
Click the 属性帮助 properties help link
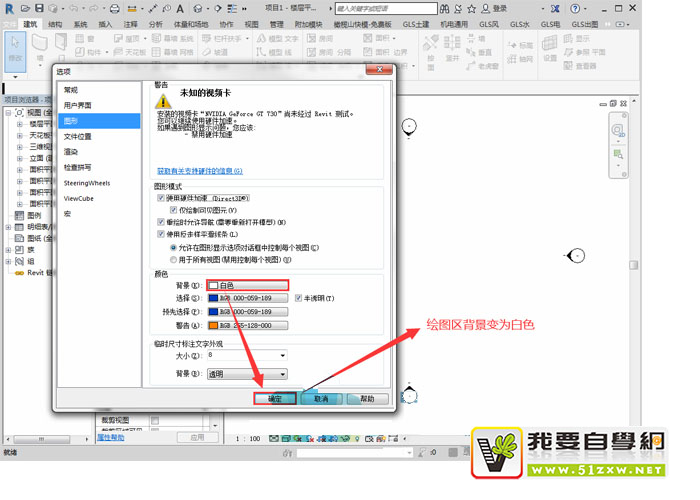click(x=111, y=438)
